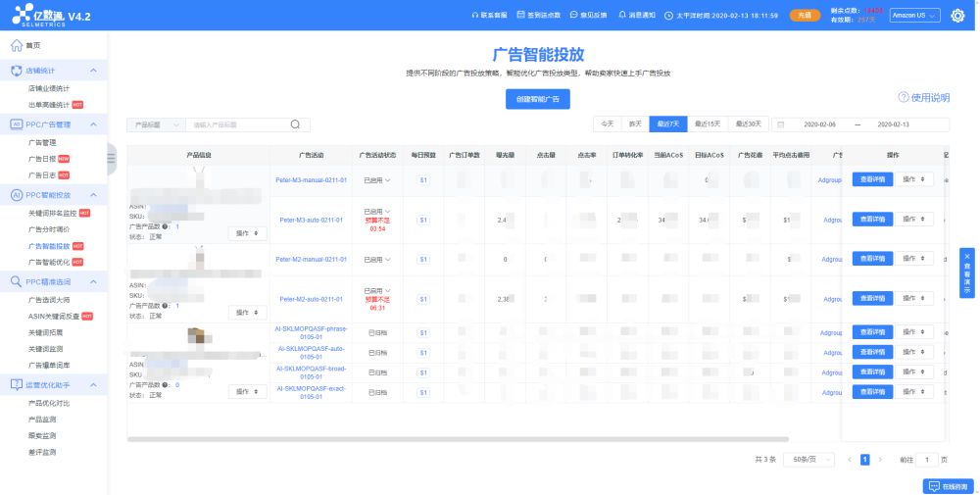Click the 创建智能广告 button
This screenshot has height=495, width=980.
click(537, 99)
